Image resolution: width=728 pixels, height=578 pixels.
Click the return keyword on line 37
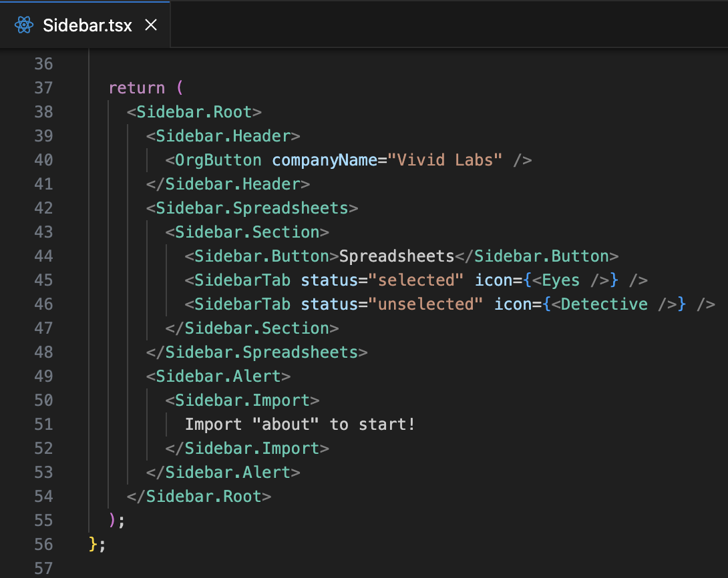[x=136, y=87]
